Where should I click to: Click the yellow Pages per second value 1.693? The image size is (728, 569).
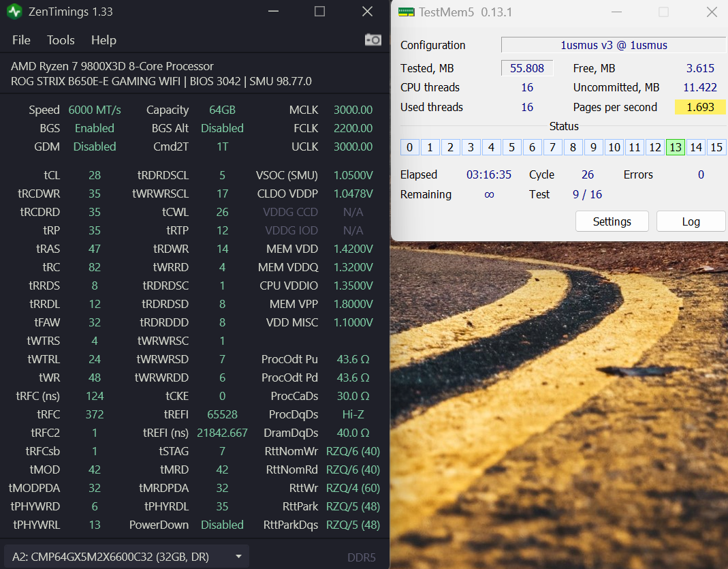coord(700,107)
